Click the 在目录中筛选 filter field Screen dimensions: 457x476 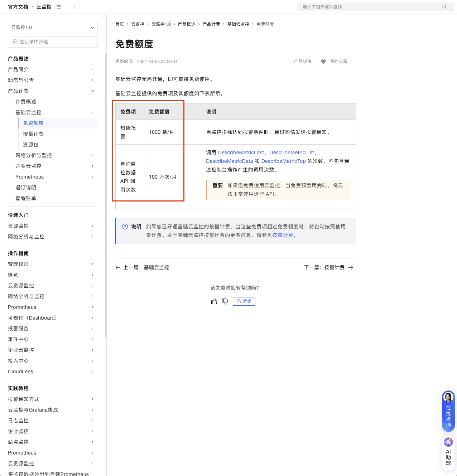click(x=53, y=42)
